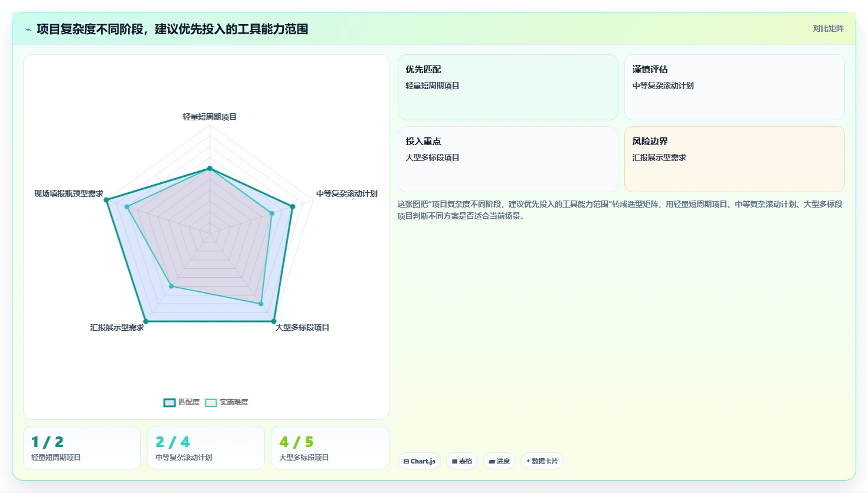Click the 进度 tag chip
Viewport: 868px width, 493px height.
click(x=499, y=461)
